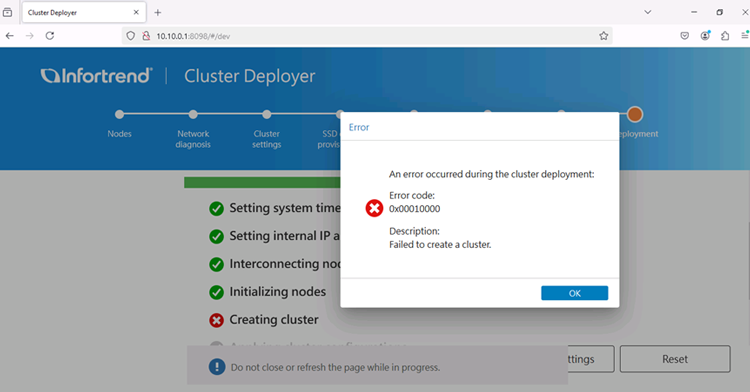Click 'Do not close or refresh' notice

(x=335, y=368)
